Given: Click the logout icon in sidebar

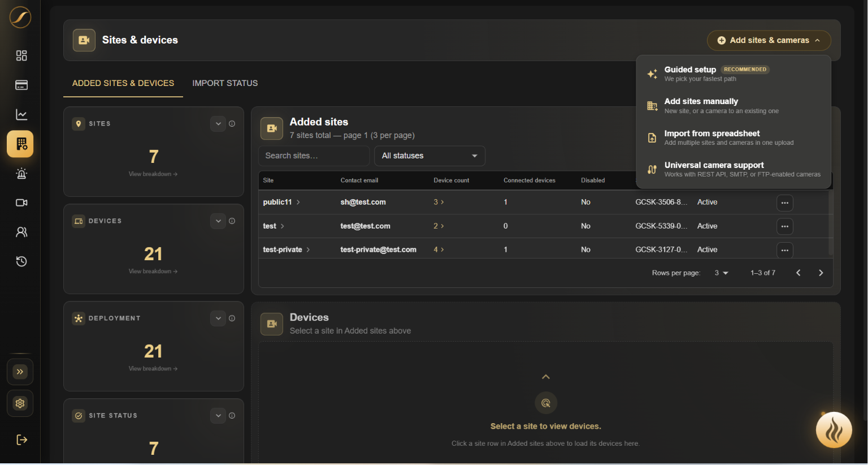Looking at the screenshot, I should pyautogui.click(x=21, y=440).
